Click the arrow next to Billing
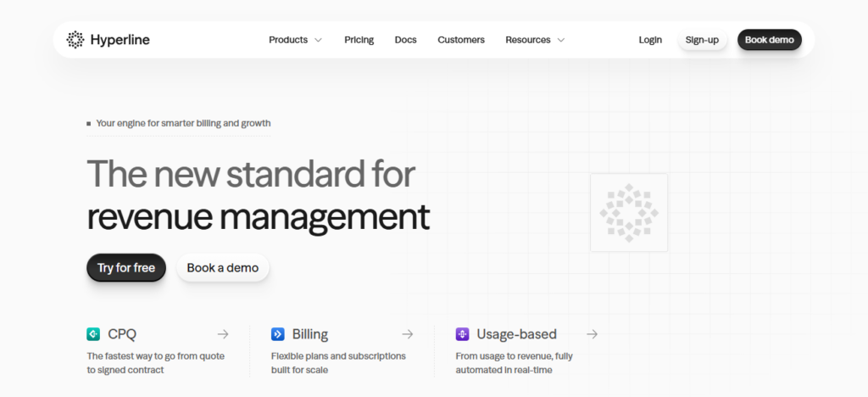Image resolution: width=868 pixels, height=397 pixels. click(408, 334)
